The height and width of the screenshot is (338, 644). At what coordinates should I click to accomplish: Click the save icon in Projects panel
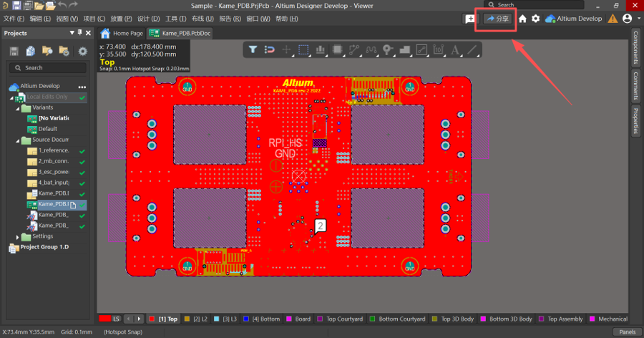pyautogui.click(x=14, y=51)
